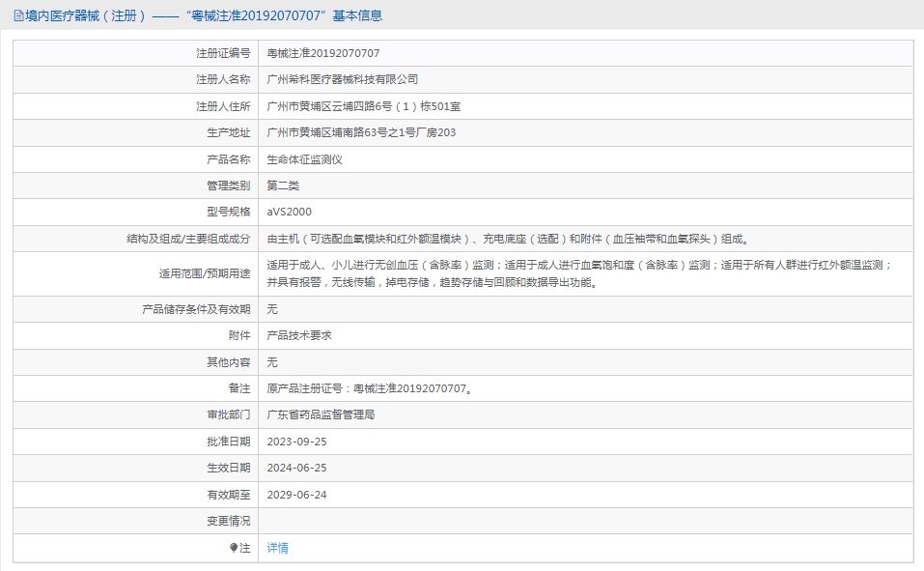Click the 产品名称 field label
The height and width of the screenshot is (571, 924).
(x=229, y=159)
